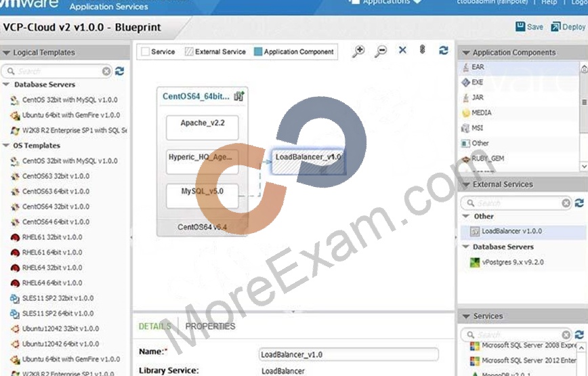This screenshot has height=376, width=588.
Task: Collapse the Application Components panel
Action: pos(466,52)
